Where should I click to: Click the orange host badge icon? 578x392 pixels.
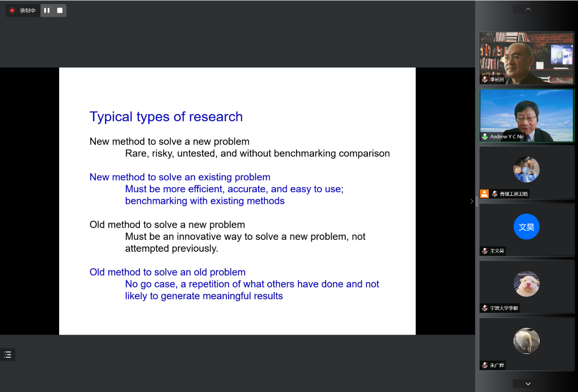tap(484, 193)
